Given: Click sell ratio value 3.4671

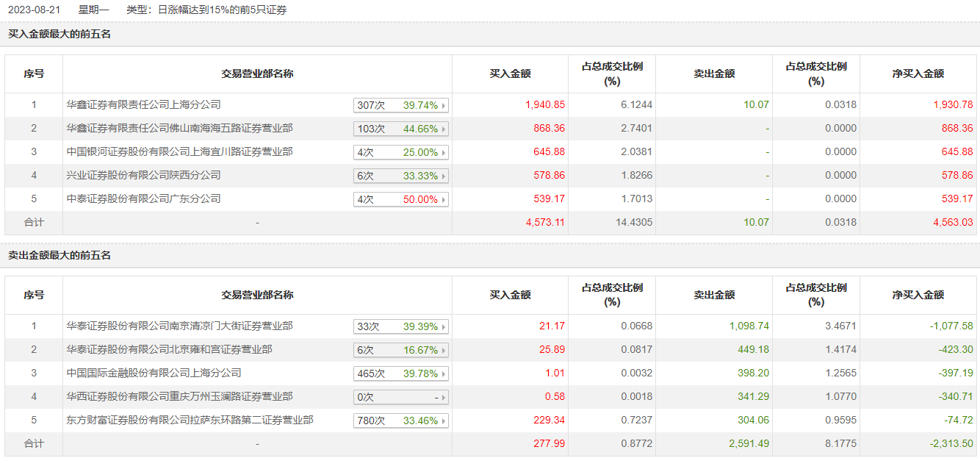Looking at the screenshot, I should (x=839, y=326).
